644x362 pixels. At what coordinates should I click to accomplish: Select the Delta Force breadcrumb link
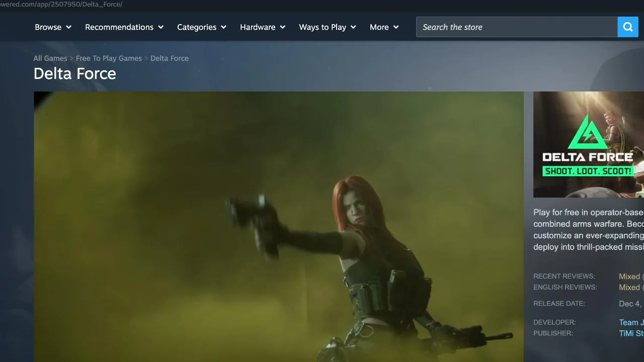(170, 58)
